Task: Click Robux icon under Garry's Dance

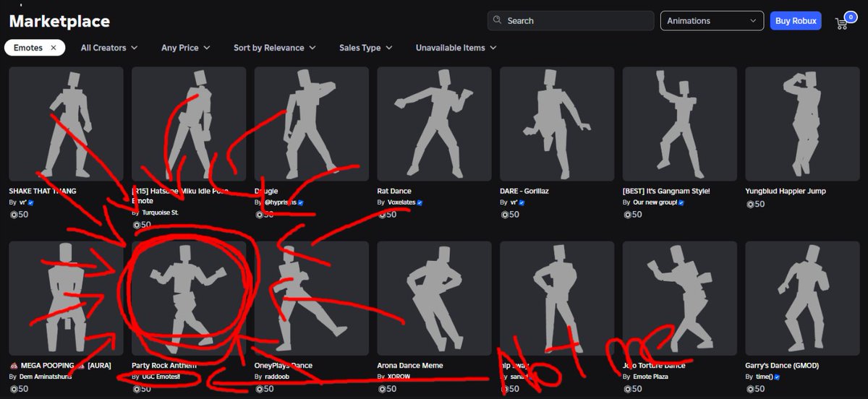Action: (x=749, y=389)
